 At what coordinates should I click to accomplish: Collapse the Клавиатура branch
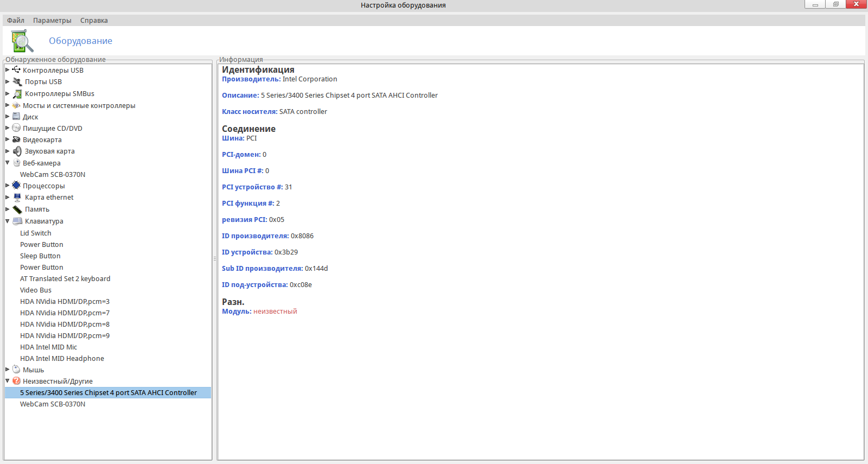[8, 221]
